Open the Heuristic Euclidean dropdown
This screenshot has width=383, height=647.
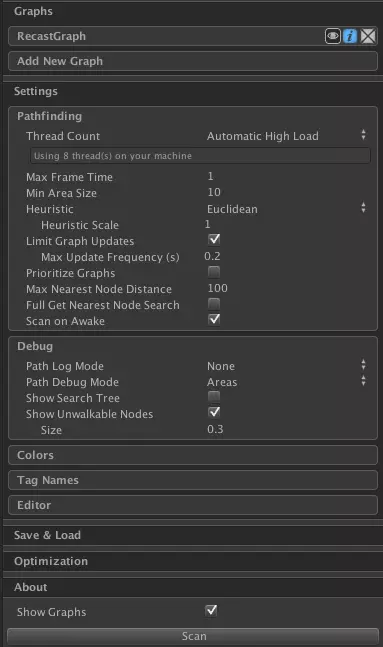coord(286,209)
